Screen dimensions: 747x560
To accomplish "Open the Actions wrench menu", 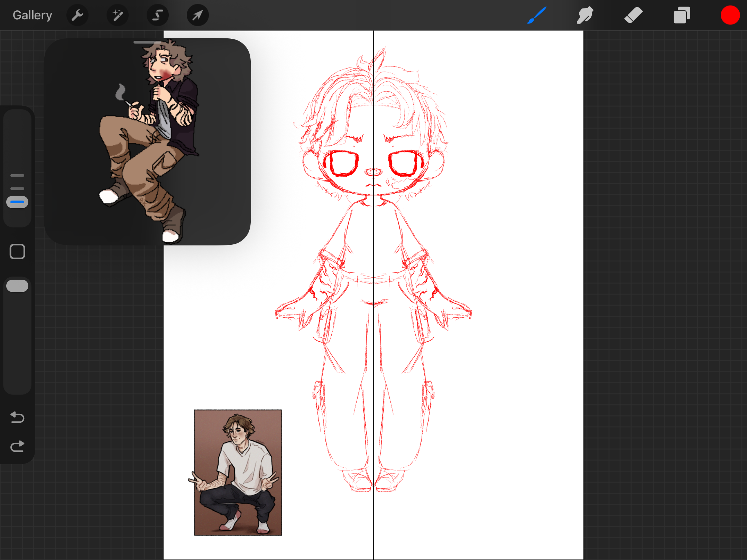I will 77,15.
